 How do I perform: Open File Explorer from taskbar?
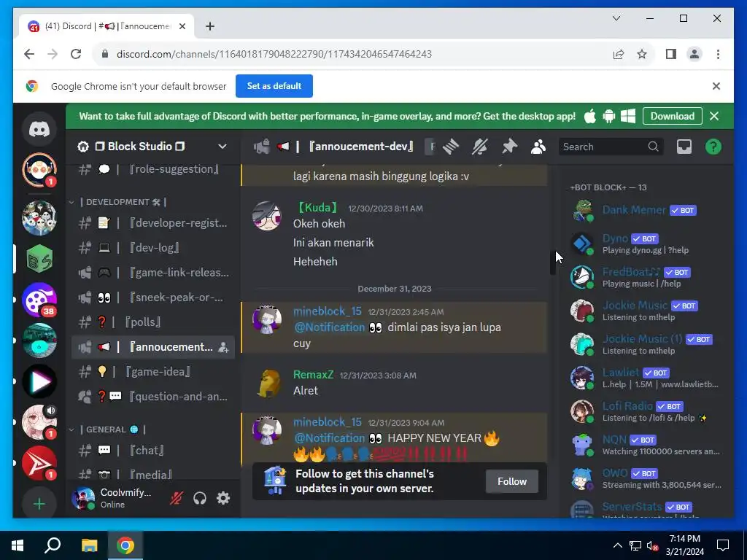pyautogui.click(x=89, y=545)
